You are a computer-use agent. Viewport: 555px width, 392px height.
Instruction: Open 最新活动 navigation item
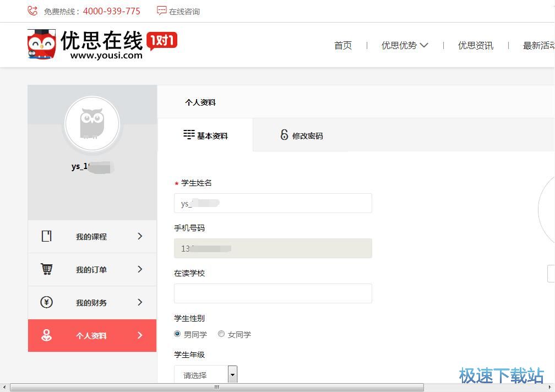(538, 46)
